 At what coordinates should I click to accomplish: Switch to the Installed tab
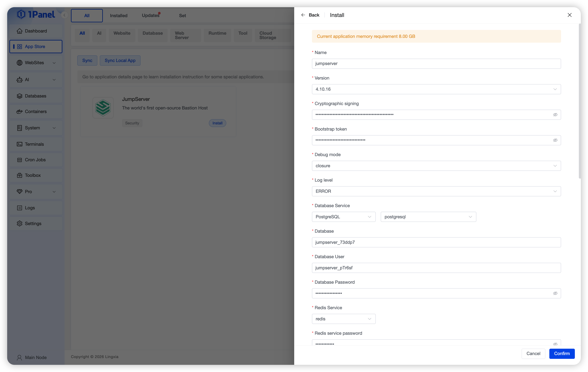[119, 16]
